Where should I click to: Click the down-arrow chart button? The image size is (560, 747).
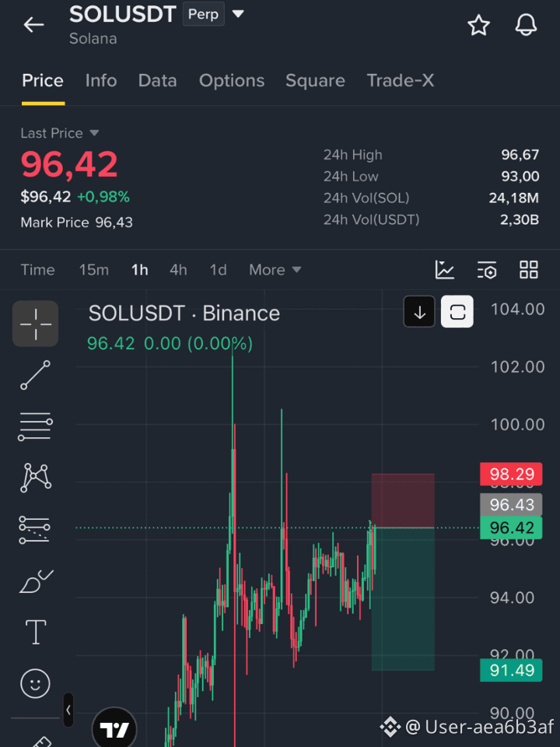419,312
